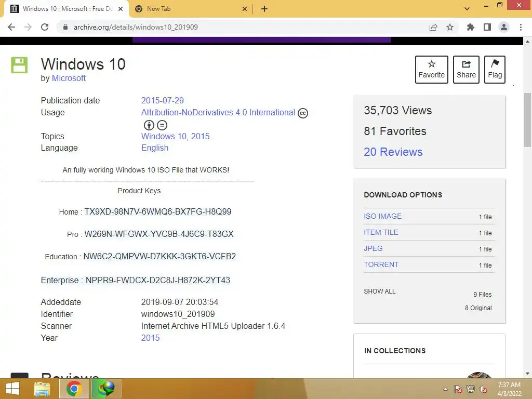Click the Pro key W269N-WFGWX-YVC9B-4J6C9-T83GX
This screenshot has height=399, width=532.
(159, 234)
